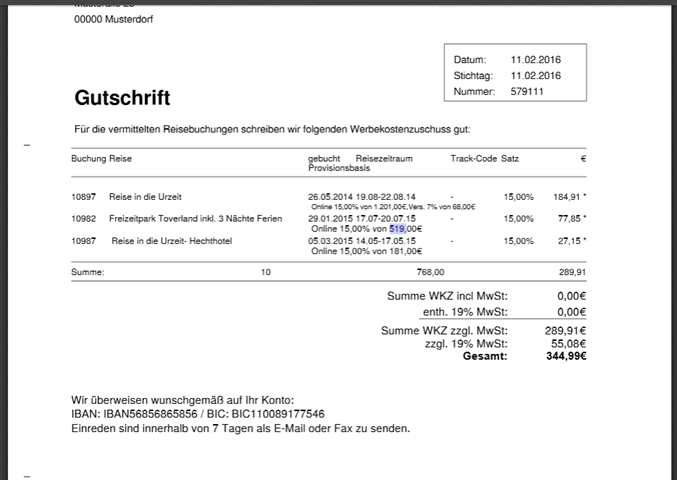Select booking number 10897

coord(83,196)
